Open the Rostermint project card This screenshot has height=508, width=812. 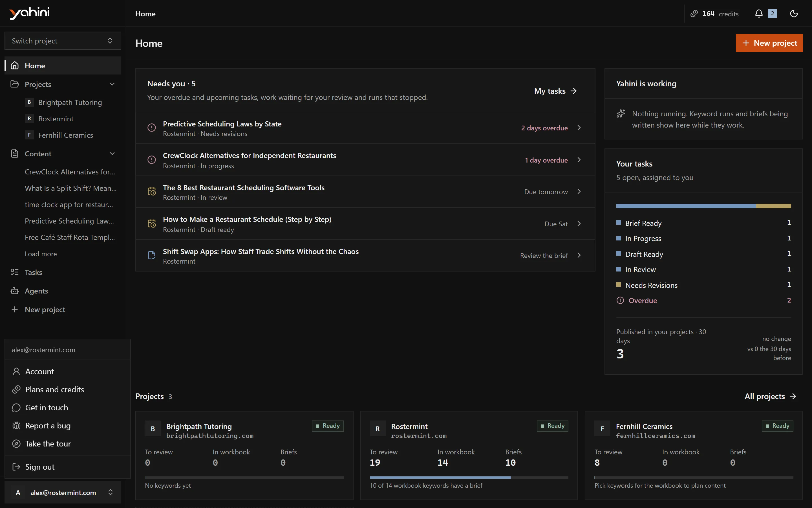click(x=469, y=455)
